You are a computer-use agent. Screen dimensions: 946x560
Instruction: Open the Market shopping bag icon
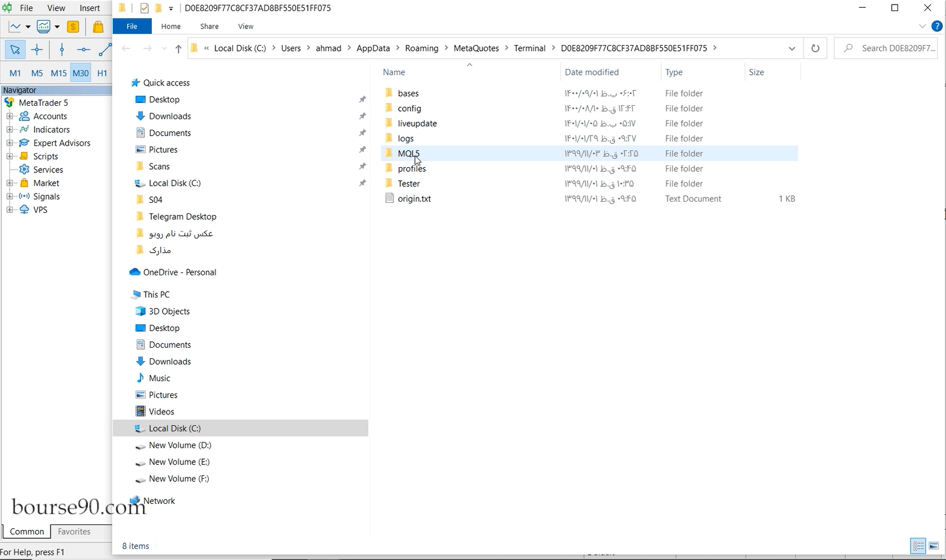[98, 27]
